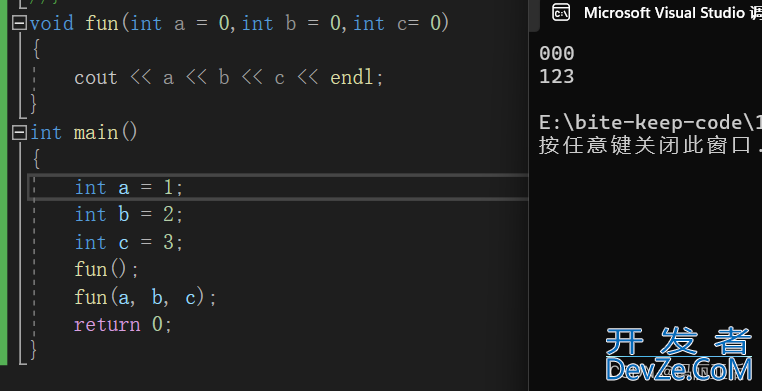Click the E:\bite-keep-code path text in console
This screenshot has height=391, width=762.
650,123
